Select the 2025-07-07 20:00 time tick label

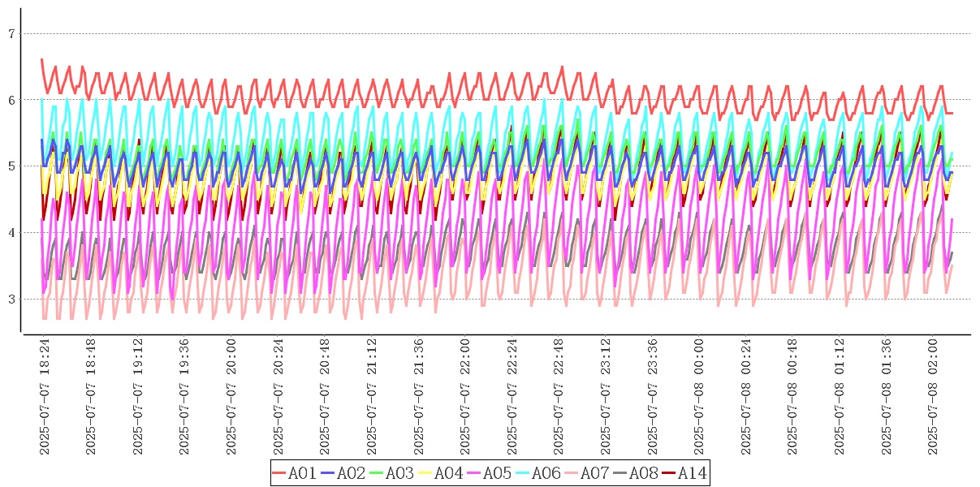pyautogui.click(x=232, y=397)
